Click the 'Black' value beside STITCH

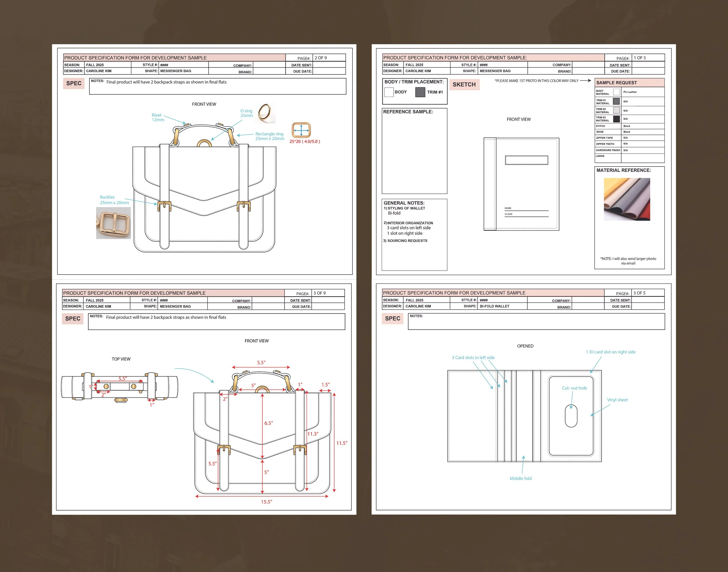click(x=627, y=126)
